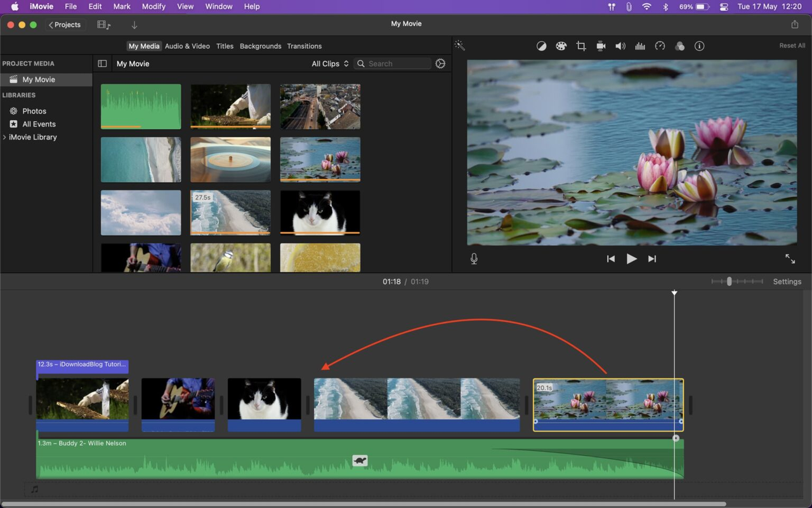Toggle the browser sidebar visibility
The image size is (812, 508).
pyautogui.click(x=102, y=63)
